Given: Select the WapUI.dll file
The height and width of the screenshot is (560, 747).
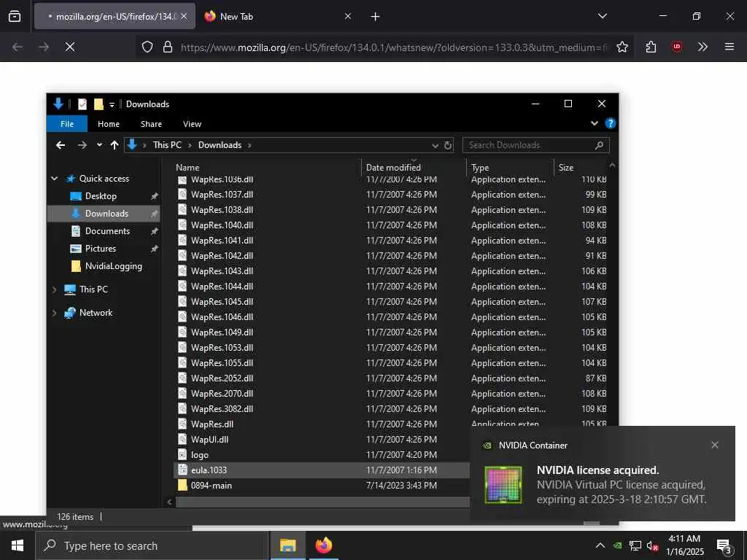Looking at the screenshot, I should click(209, 440).
